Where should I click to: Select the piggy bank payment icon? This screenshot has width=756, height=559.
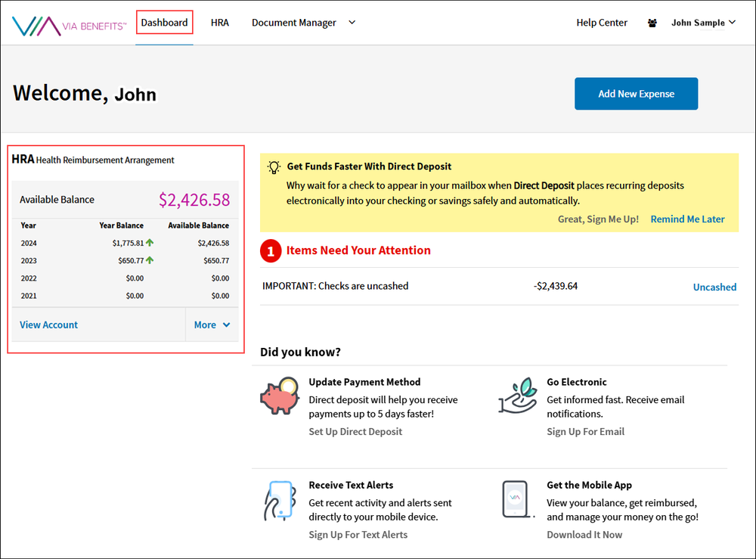click(280, 395)
